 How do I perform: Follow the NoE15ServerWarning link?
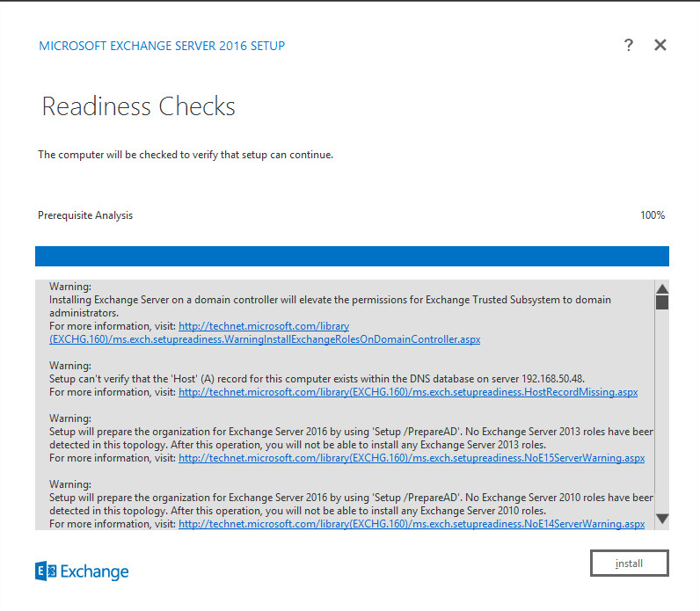click(x=411, y=458)
